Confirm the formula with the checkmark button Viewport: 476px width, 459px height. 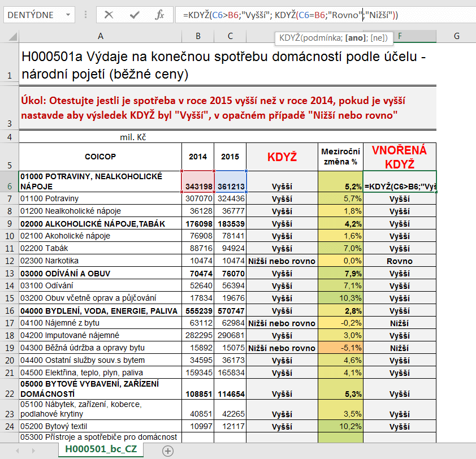pos(135,15)
